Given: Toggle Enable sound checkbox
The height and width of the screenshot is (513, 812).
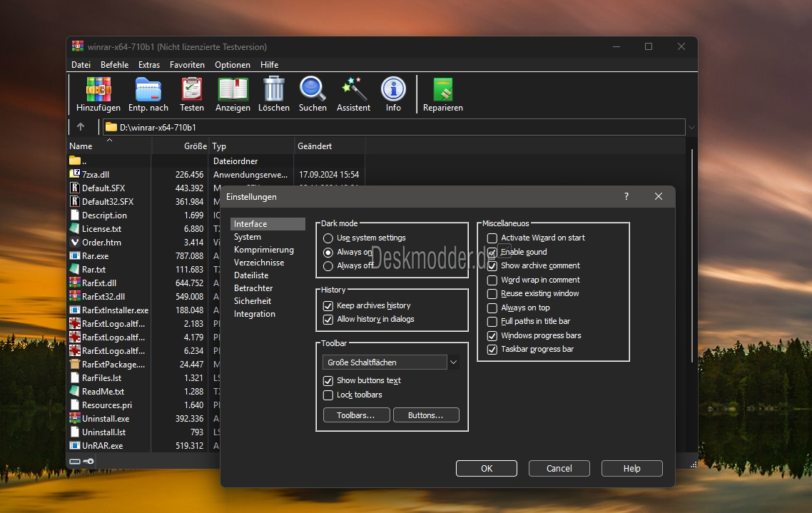Looking at the screenshot, I should (x=492, y=252).
